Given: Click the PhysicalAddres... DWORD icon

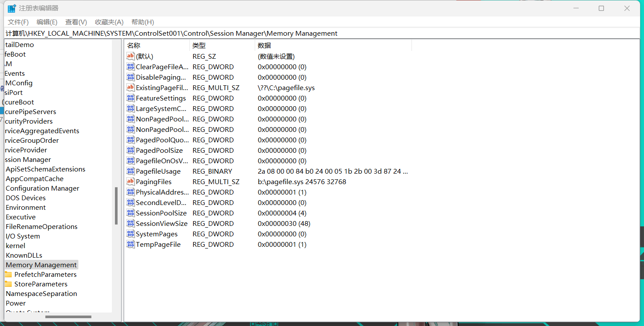Looking at the screenshot, I should [x=131, y=192].
